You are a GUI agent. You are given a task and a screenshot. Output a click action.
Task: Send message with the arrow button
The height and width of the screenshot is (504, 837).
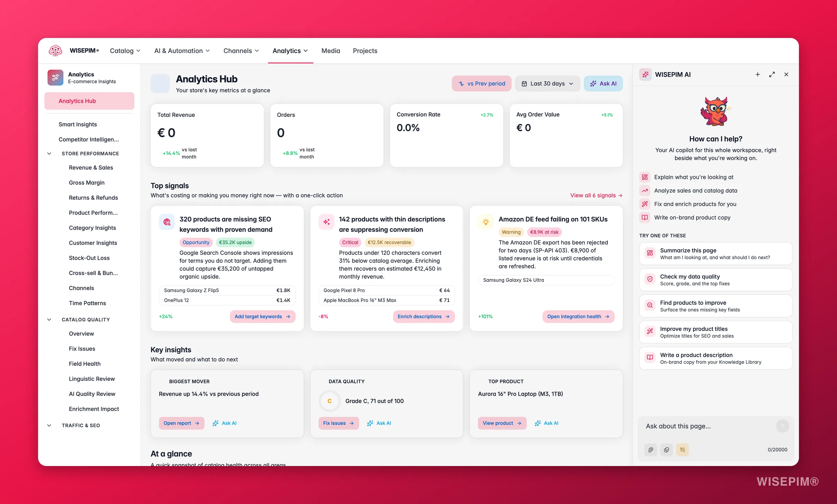[x=783, y=426]
